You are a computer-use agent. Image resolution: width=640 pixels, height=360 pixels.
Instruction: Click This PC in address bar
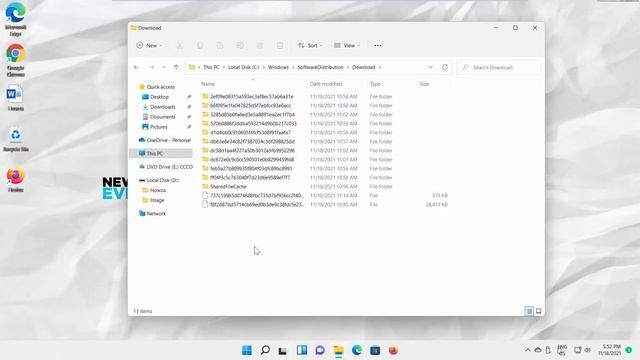211,67
